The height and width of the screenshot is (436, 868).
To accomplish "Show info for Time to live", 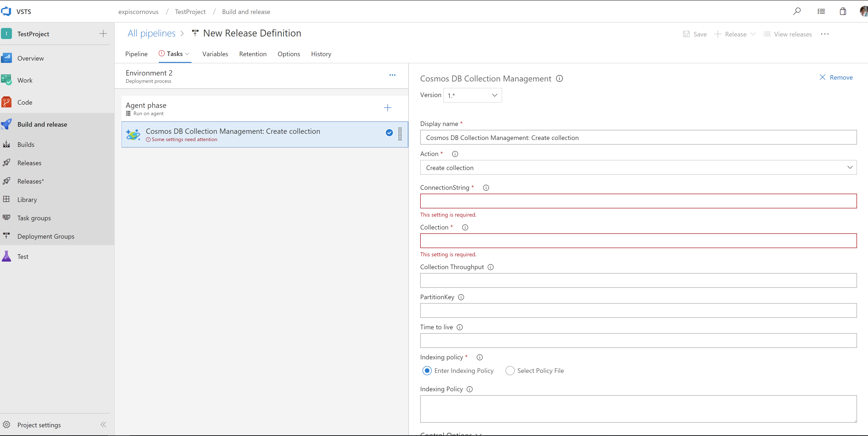I will coord(460,327).
